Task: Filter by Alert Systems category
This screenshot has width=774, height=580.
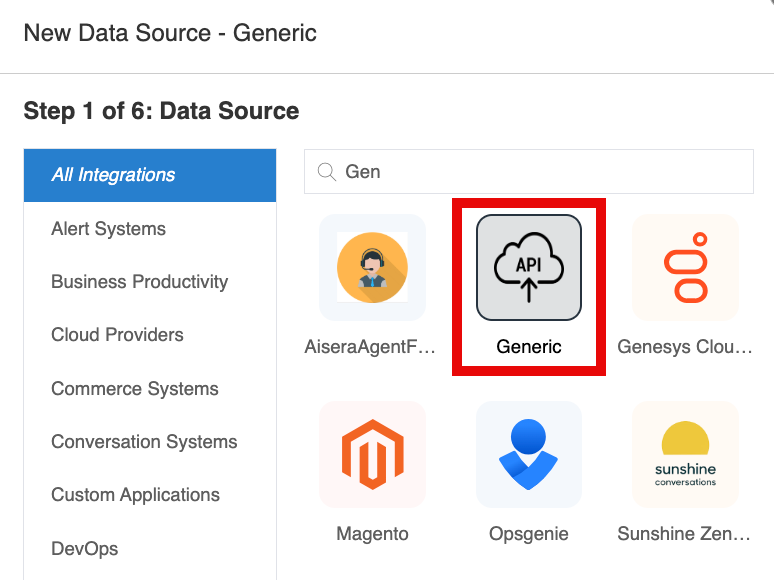Action: [150, 229]
